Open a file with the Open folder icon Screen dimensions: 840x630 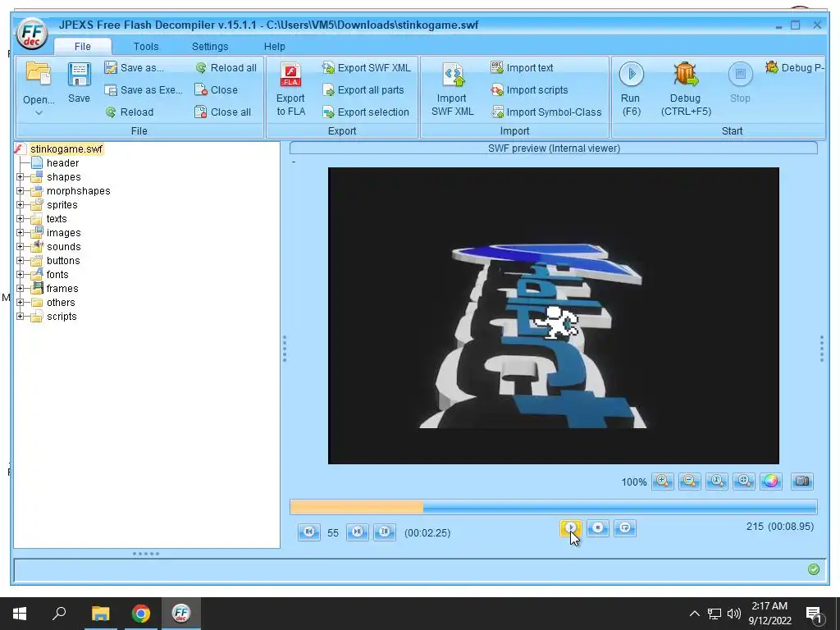click(x=39, y=74)
